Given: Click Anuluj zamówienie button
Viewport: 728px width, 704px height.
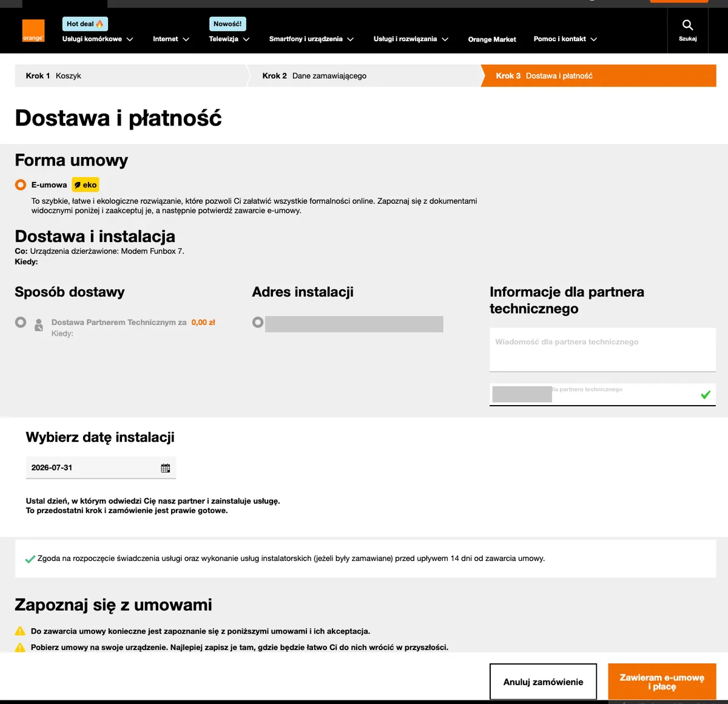Looking at the screenshot, I should click(543, 682).
